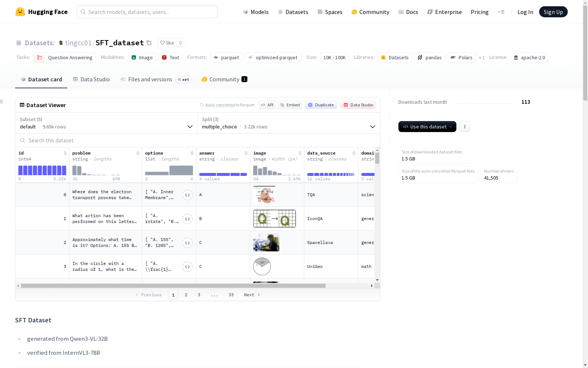This screenshot has width=588, height=368.
Task: Open Community in top navigation
Action: (370, 12)
